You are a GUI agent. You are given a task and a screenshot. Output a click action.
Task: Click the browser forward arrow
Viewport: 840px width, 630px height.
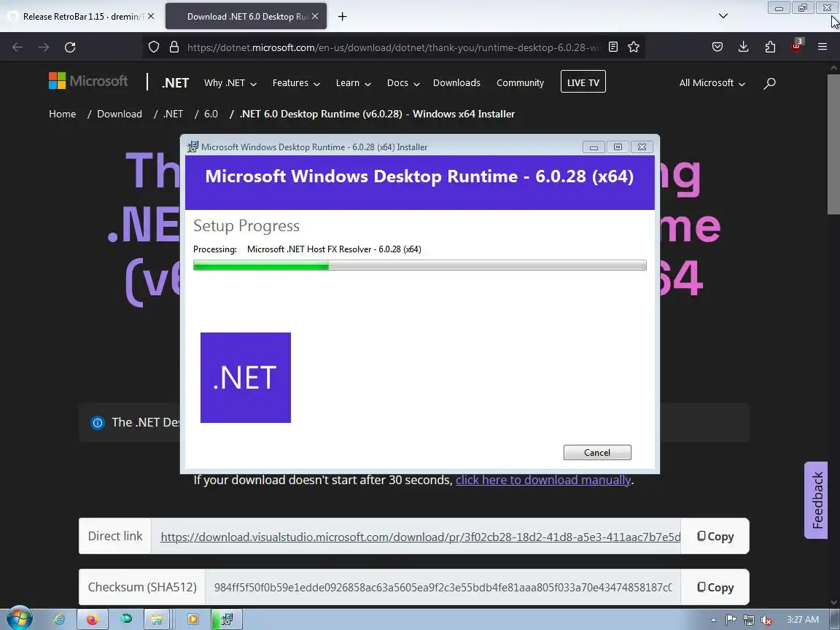(44, 47)
